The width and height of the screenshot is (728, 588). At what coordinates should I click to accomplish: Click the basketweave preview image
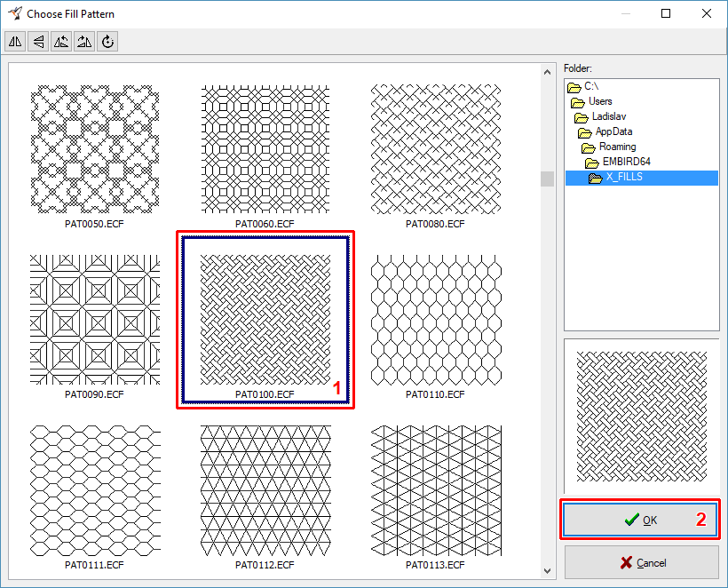[640, 415]
